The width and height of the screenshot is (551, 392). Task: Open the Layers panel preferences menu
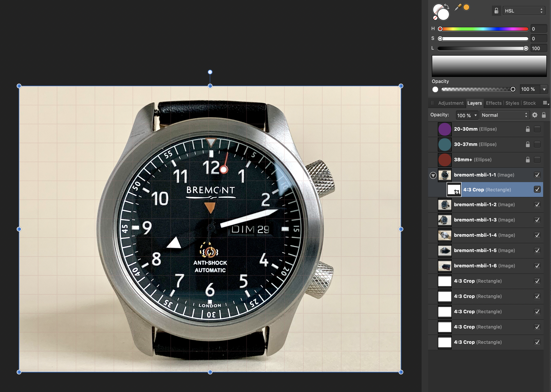(545, 103)
